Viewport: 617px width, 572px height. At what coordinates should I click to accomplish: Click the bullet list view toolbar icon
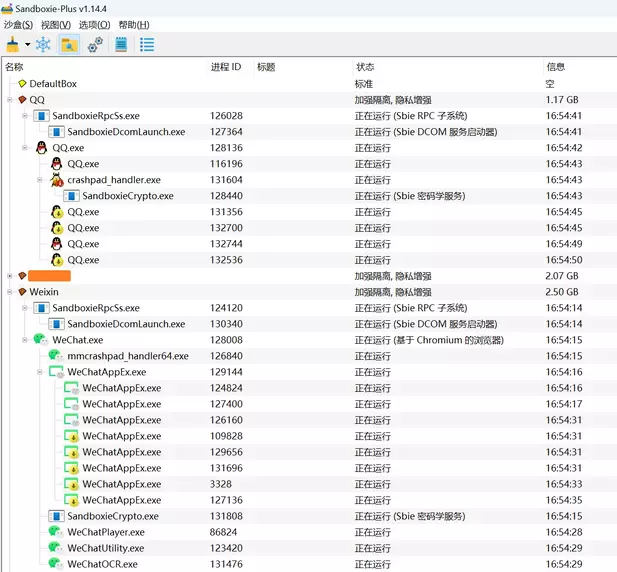click(147, 44)
